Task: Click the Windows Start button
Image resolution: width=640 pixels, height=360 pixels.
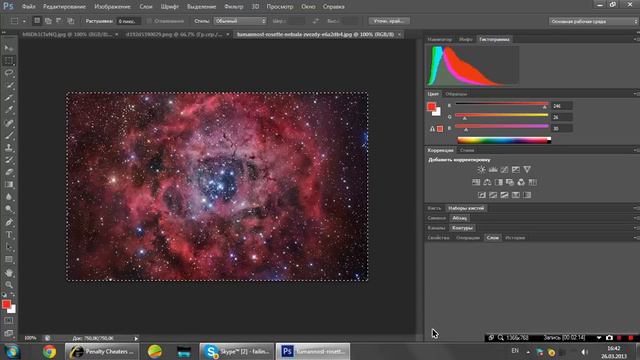Action: click(12, 351)
